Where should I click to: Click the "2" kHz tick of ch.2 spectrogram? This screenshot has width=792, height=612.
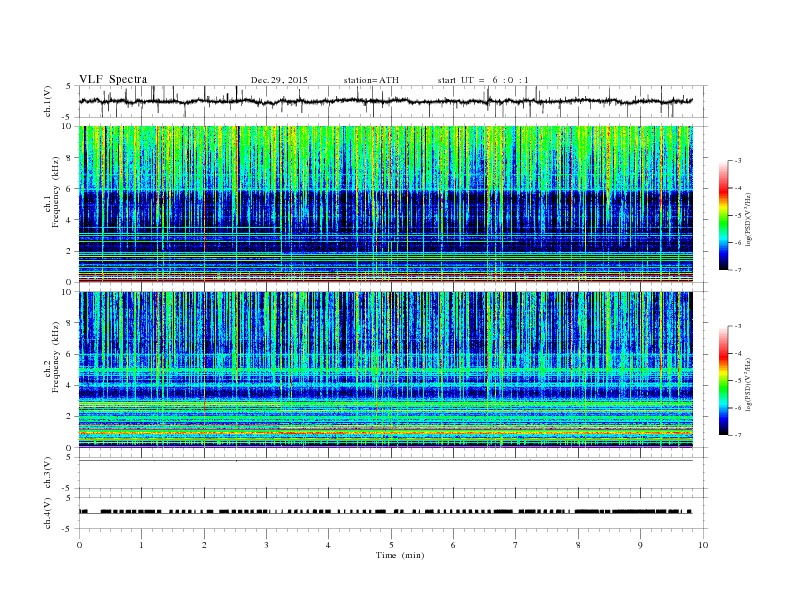(x=70, y=417)
